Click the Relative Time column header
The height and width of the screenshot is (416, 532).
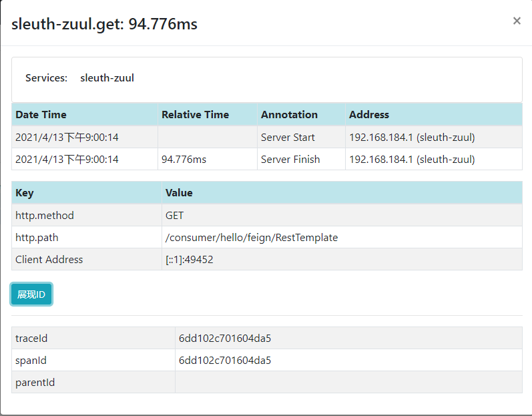click(x=195, y=115)
